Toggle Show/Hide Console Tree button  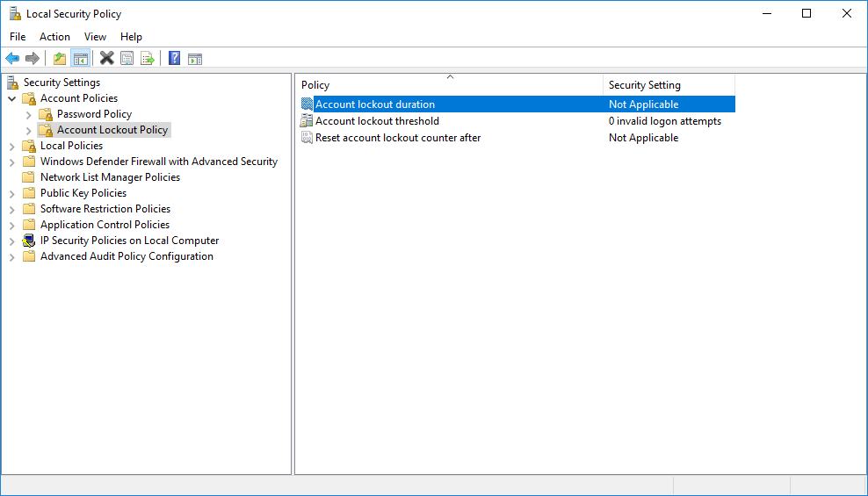80,59
